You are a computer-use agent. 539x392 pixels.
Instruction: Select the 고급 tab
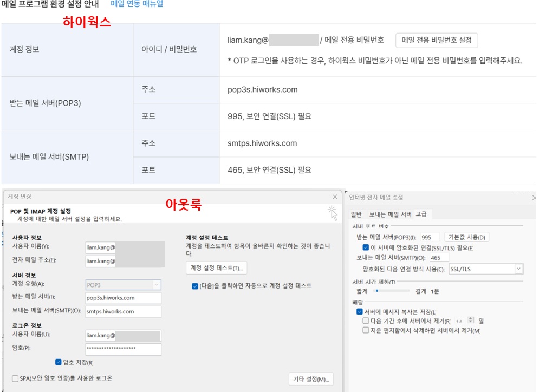point(421,214)
